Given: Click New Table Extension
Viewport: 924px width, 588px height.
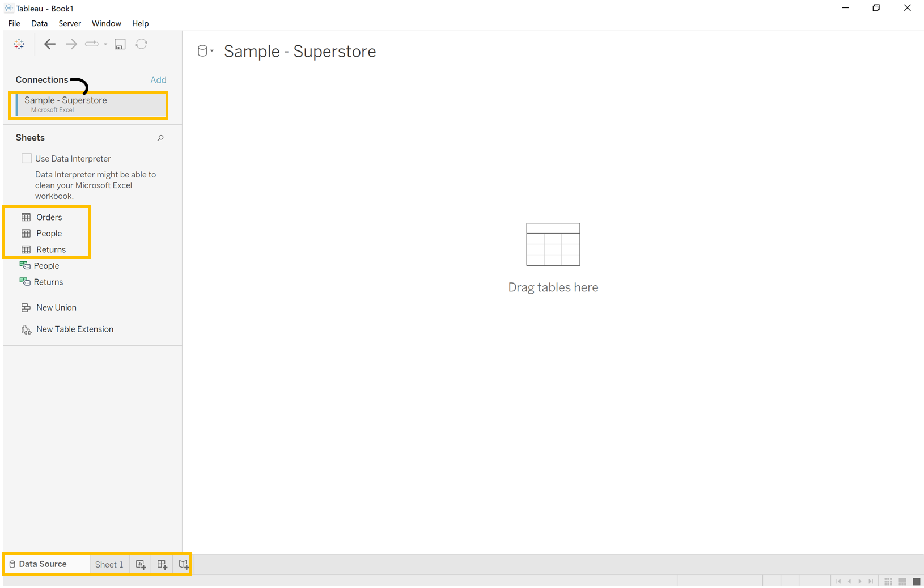Looking at the screenshot, I should coord(74,329).
